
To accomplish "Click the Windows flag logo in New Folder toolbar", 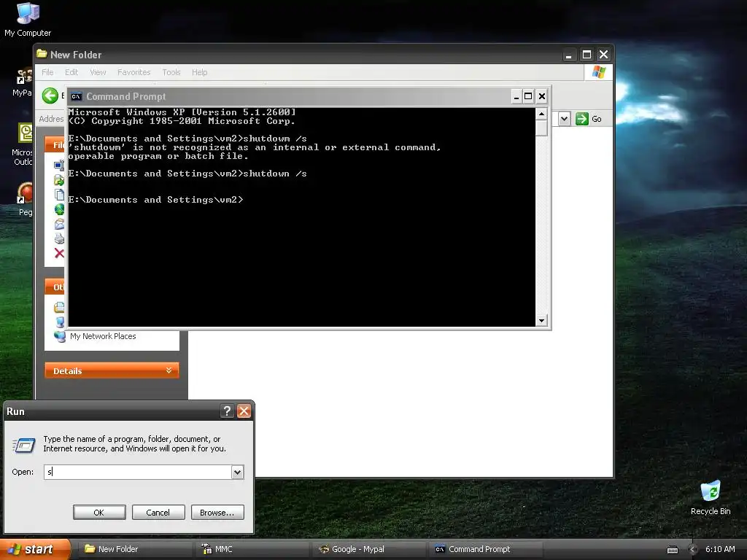I will pyautogui.click(x=598, y=72).
